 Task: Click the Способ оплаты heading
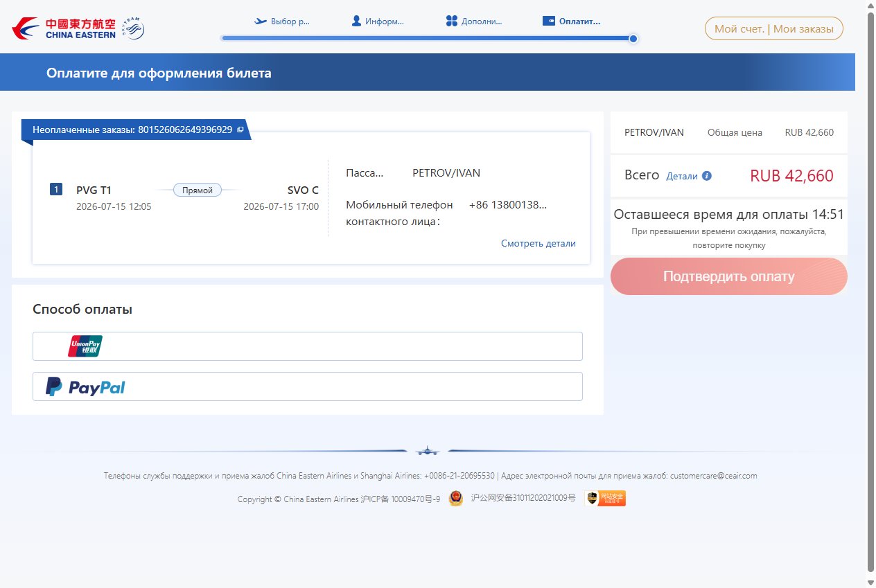pyautogui.click(x=82, y=310)
